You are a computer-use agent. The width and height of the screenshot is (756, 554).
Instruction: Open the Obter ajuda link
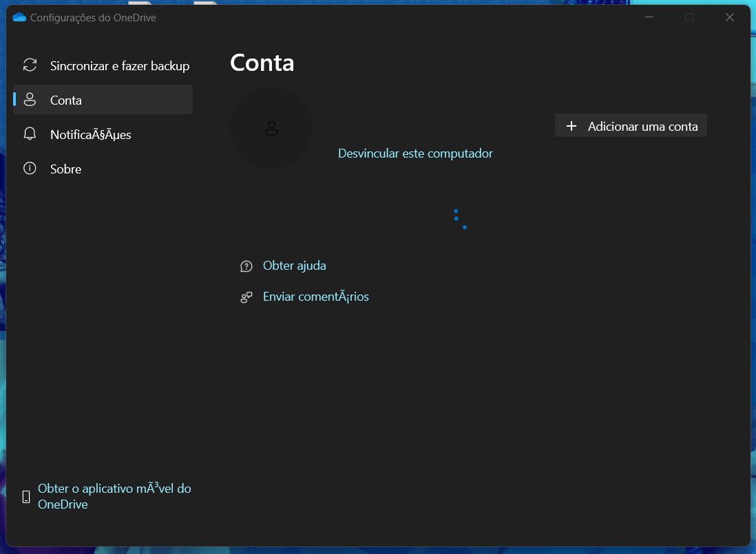coord(294,266)
